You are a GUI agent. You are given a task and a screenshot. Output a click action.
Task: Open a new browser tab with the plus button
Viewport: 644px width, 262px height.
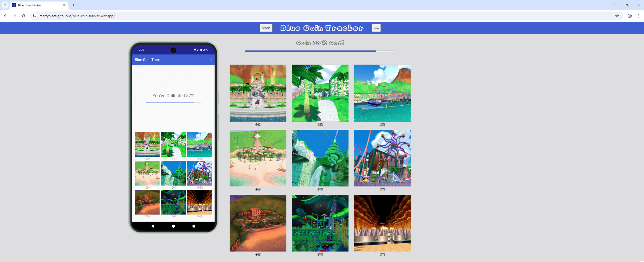point(73,5)
